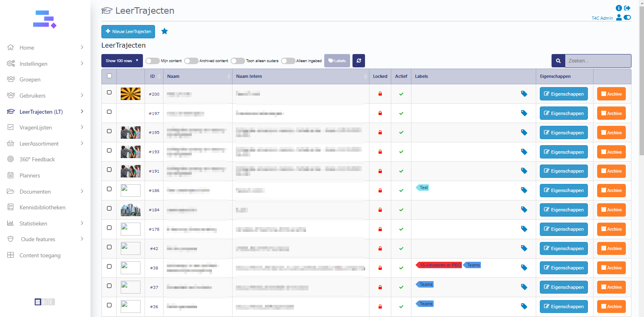The height and width of the screenshot is (317, 644).
Task: Click the Nieuw LeerTrajecten button
Action: pyautogui.click(x=128, y=31)
